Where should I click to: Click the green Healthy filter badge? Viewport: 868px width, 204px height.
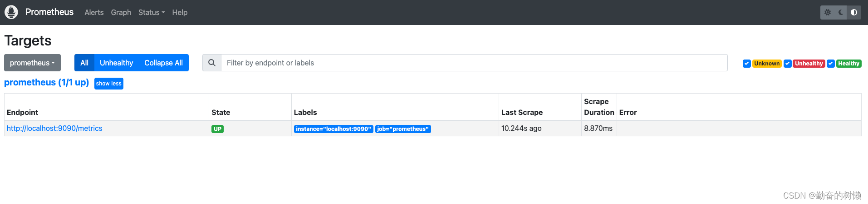848,64
